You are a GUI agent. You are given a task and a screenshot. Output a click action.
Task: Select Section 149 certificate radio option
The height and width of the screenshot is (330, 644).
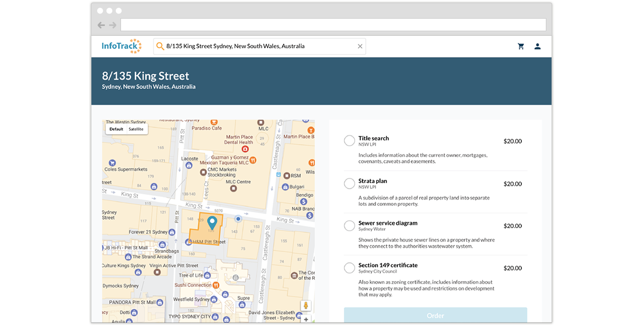tap(350, 268)
